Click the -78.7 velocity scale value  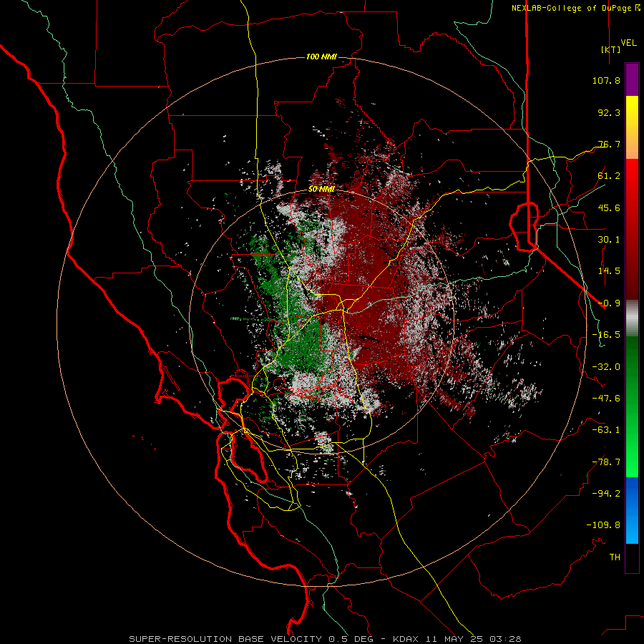tap(606, 462)
